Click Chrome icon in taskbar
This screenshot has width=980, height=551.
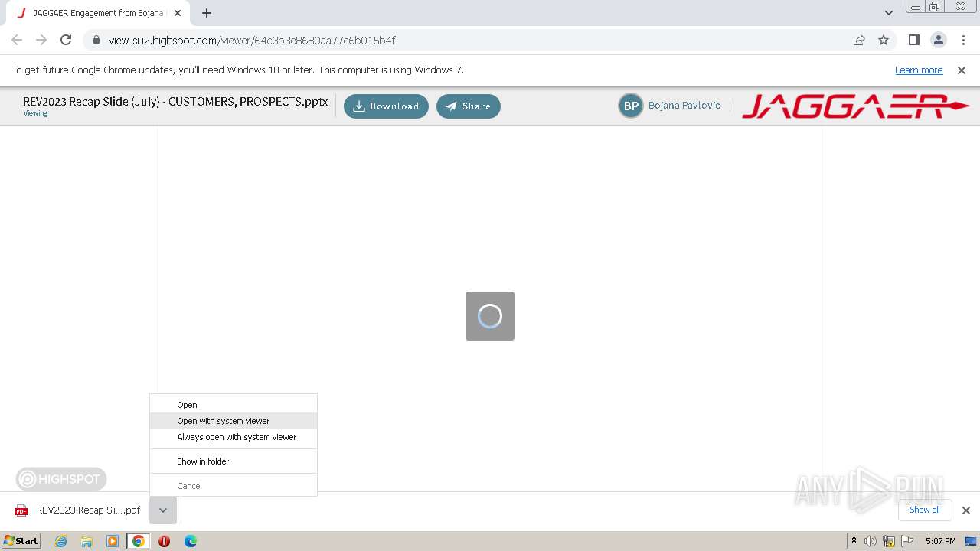[139, 541]
